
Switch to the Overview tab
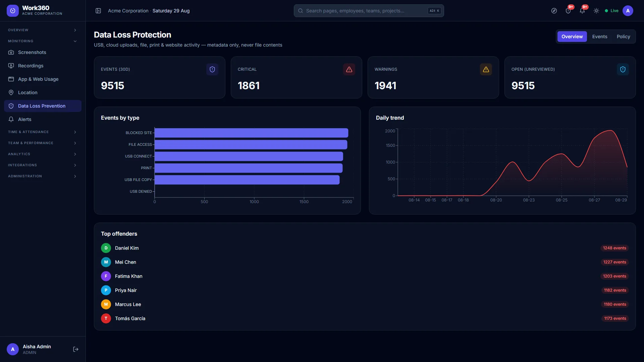pyautogui.click(x=572, y=37)
